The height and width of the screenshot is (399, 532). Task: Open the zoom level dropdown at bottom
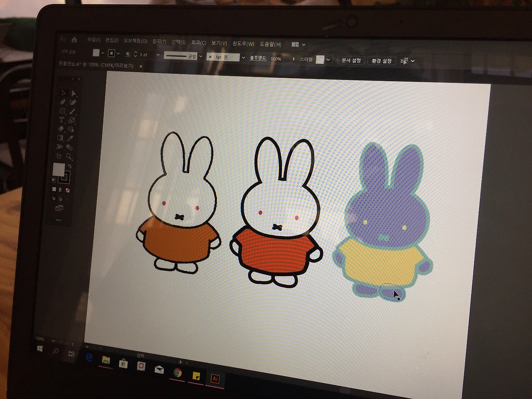click(53, 340)
